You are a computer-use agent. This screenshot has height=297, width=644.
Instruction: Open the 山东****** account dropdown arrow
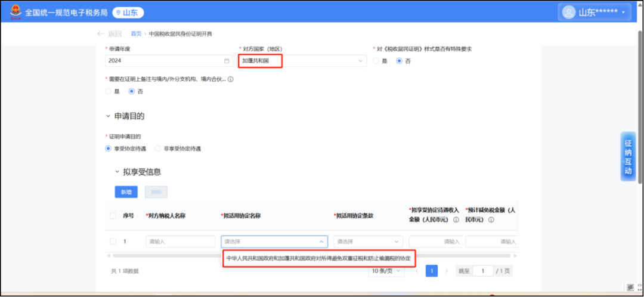(x=623, y=13)
